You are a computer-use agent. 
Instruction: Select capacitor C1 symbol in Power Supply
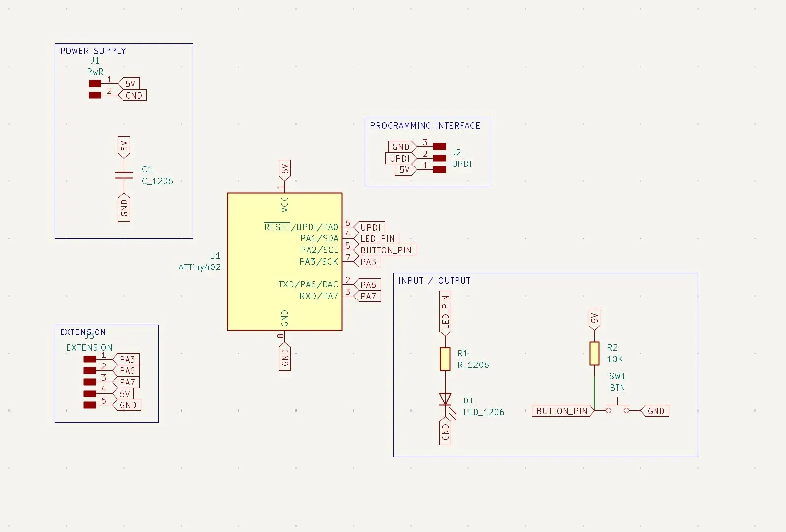coord(124,175)
